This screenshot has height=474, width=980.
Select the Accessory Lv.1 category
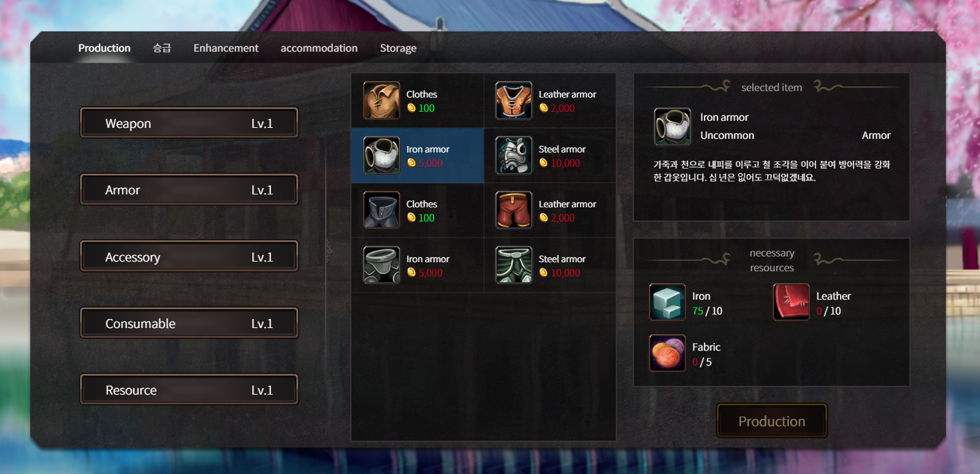(189, 256)
